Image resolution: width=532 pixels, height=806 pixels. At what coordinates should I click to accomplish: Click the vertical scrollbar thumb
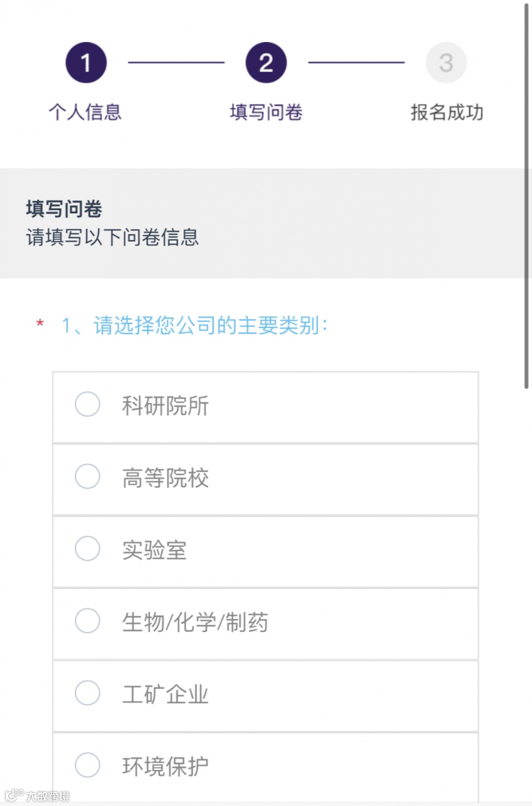[526, 195]
